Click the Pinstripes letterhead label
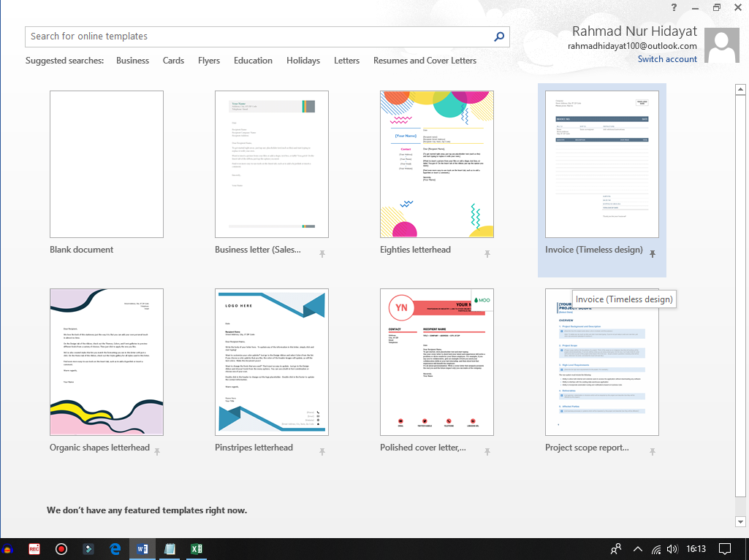Image resolution: width=749 pixels, height=560 pixels. point(254,448)
